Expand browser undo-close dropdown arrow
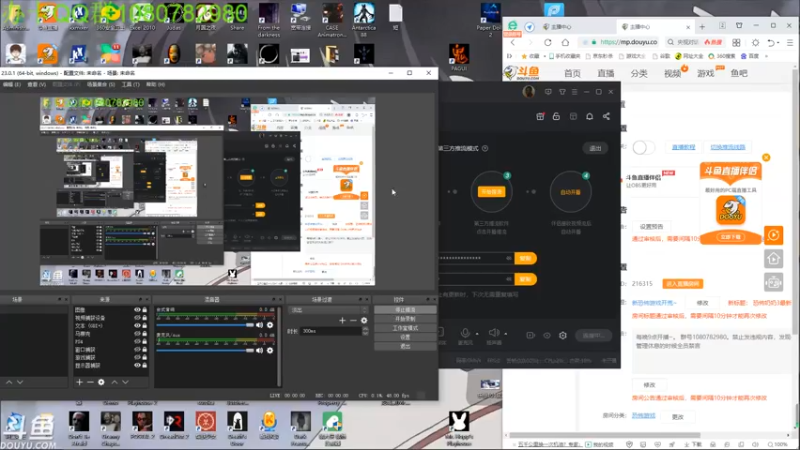The width and height of the screenshot is (800, 450). pos(779,43)
